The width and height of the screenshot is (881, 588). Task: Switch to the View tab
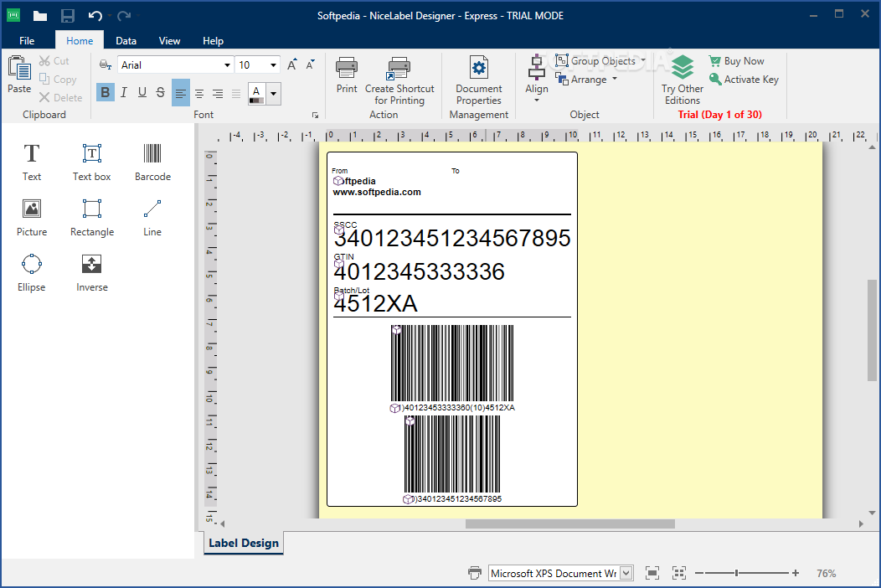pos(169,40)
